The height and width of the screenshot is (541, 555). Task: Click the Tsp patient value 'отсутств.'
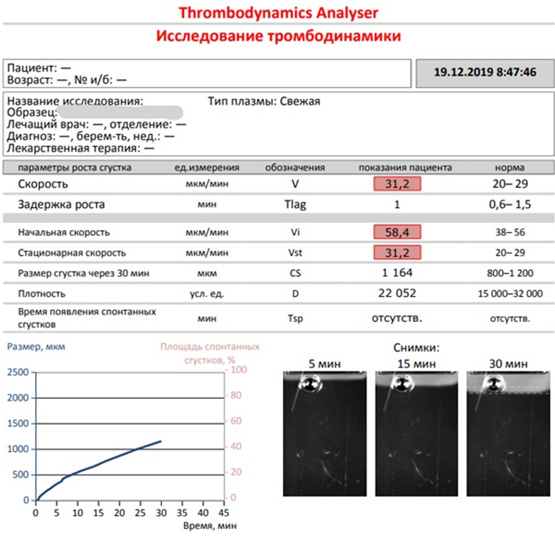pyautogui.click(x=397, y=318)
